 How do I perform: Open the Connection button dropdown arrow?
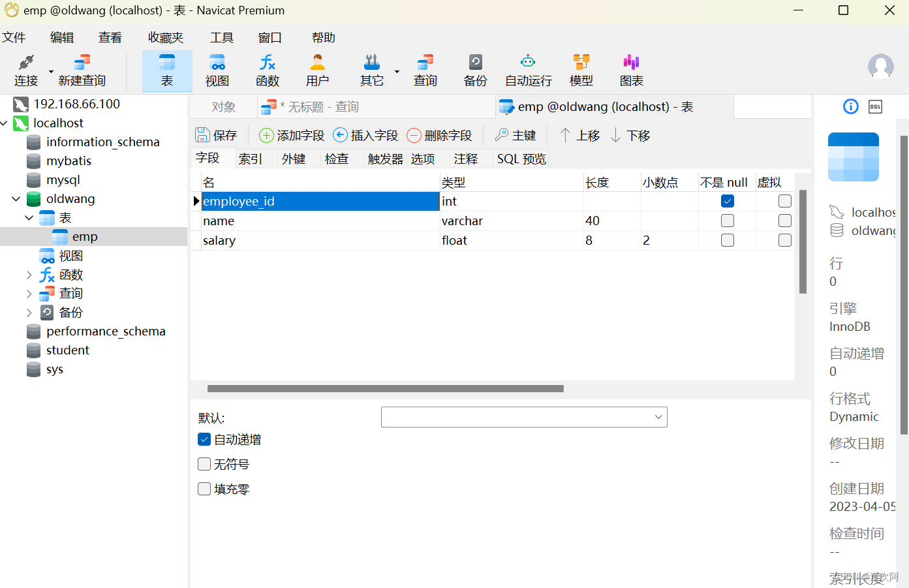[x=51, y=71]
